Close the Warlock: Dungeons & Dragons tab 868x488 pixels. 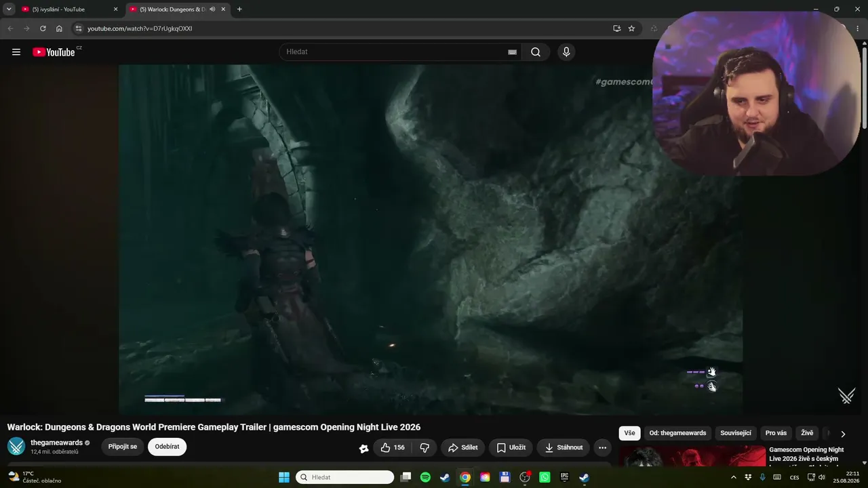pos(223,9)
